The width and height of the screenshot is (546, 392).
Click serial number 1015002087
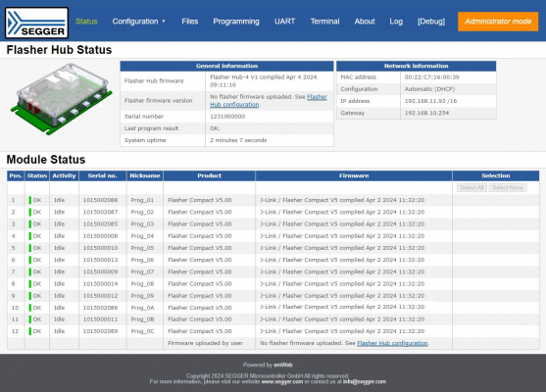click(100, 212)
